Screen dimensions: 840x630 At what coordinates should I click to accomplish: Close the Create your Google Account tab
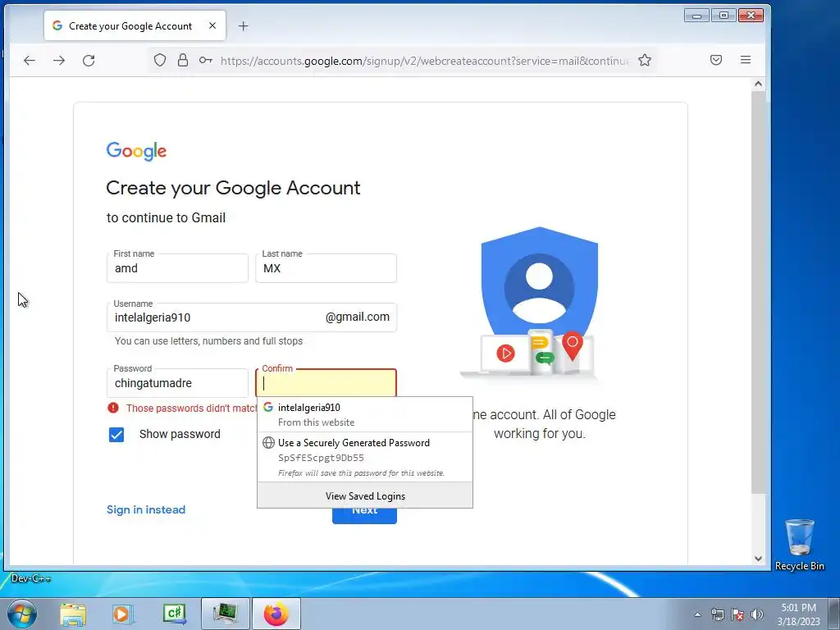tap(212, 25)
